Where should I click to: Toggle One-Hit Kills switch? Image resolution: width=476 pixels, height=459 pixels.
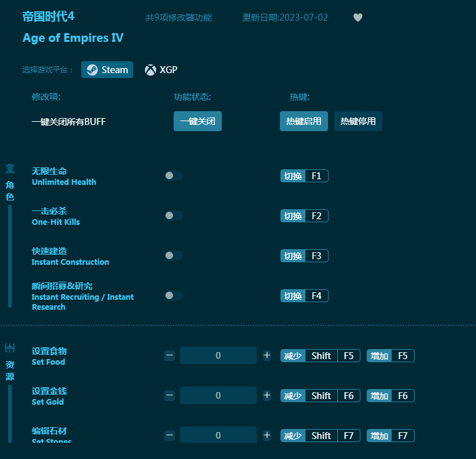pos(174,215)
